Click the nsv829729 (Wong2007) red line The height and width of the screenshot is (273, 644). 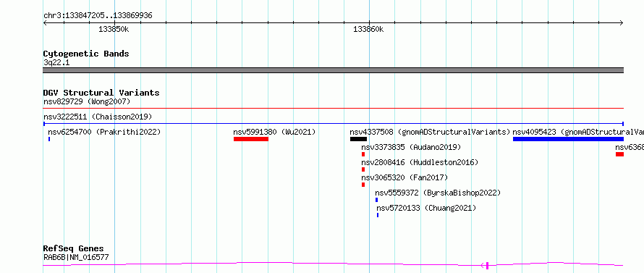coord(334,108)
